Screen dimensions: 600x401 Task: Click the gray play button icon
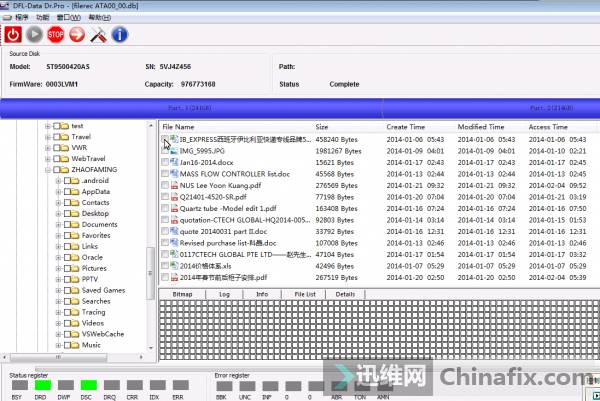tap(34, 35)
